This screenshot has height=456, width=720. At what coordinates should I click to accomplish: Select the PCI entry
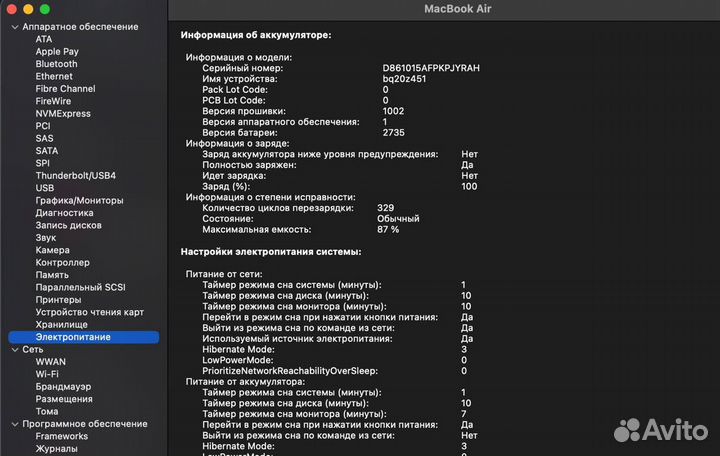[x=43, y=126]
